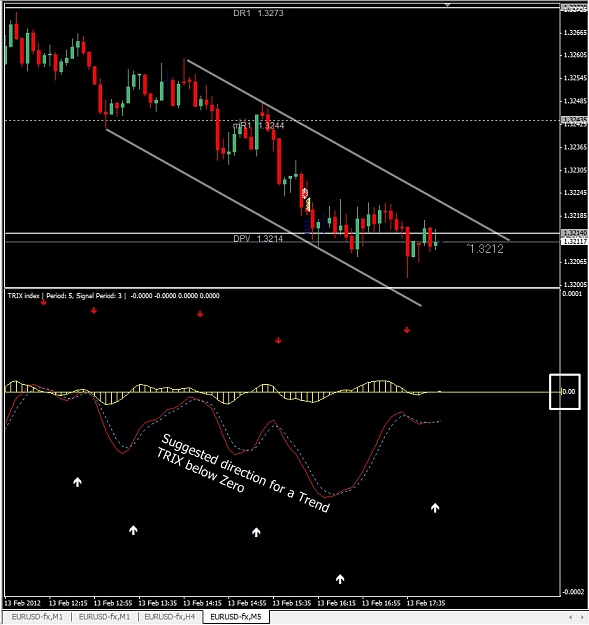Select the mR1 1.3244 pivot label
589x625 pixels.
259,126
